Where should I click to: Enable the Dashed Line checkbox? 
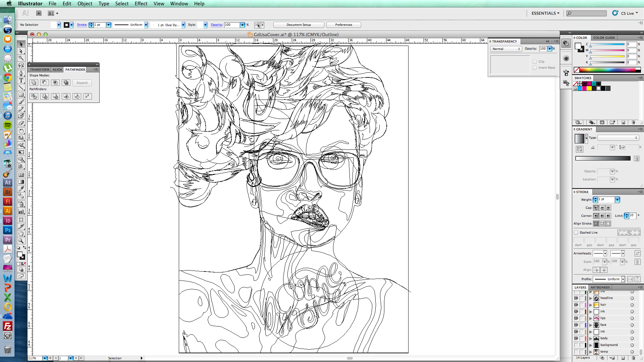(576, 233)
